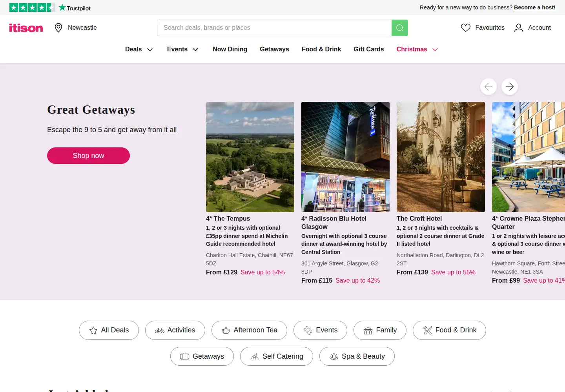565x392 pixels.
Task: Change the Newcastle location text
Action: pyautogui.click(x=82, y=28)
